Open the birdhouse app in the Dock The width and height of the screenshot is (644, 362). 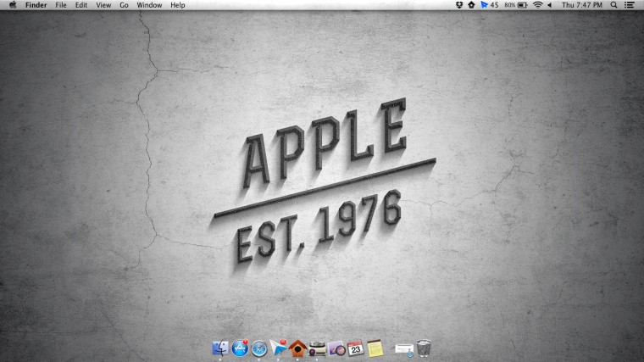pos(297,348)
